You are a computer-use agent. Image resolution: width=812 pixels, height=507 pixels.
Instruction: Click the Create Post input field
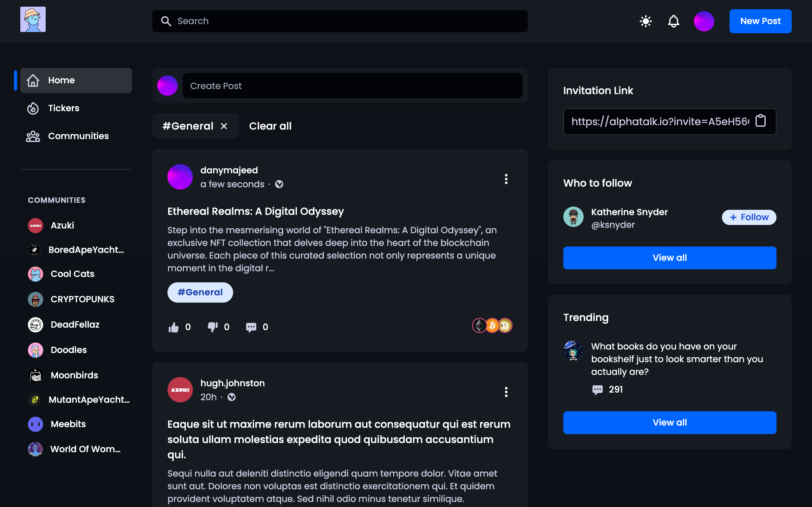[x=352, y=86]
